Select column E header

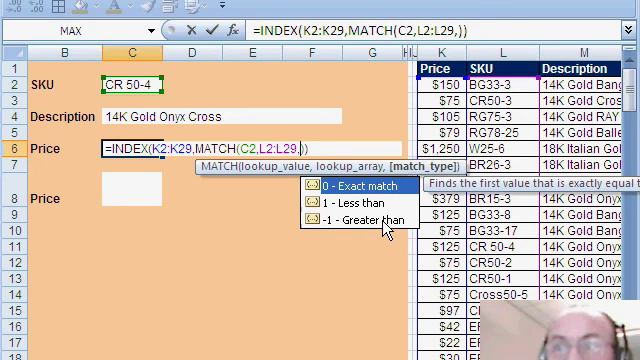pos(252,53)
